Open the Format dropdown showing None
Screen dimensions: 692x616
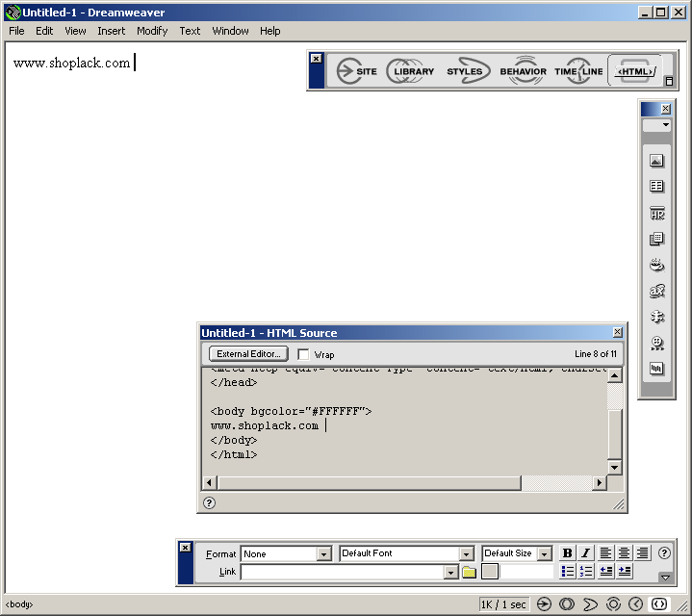[x=324, y=553]
